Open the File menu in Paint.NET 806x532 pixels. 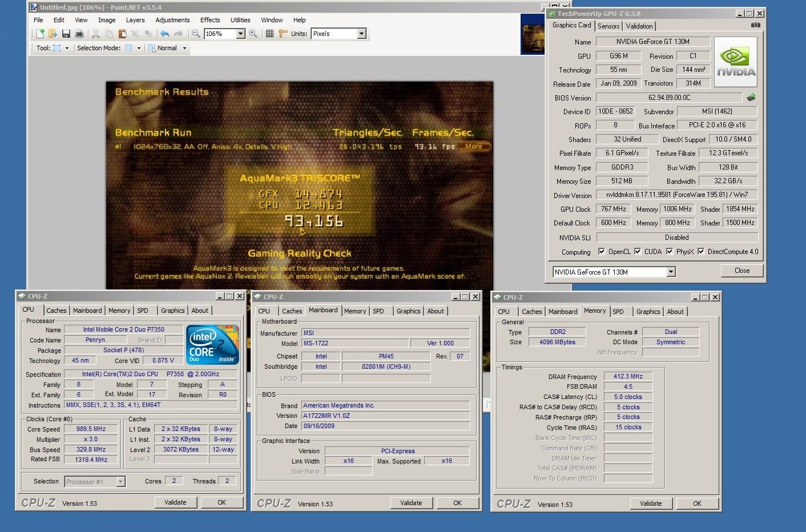(38, 20)
